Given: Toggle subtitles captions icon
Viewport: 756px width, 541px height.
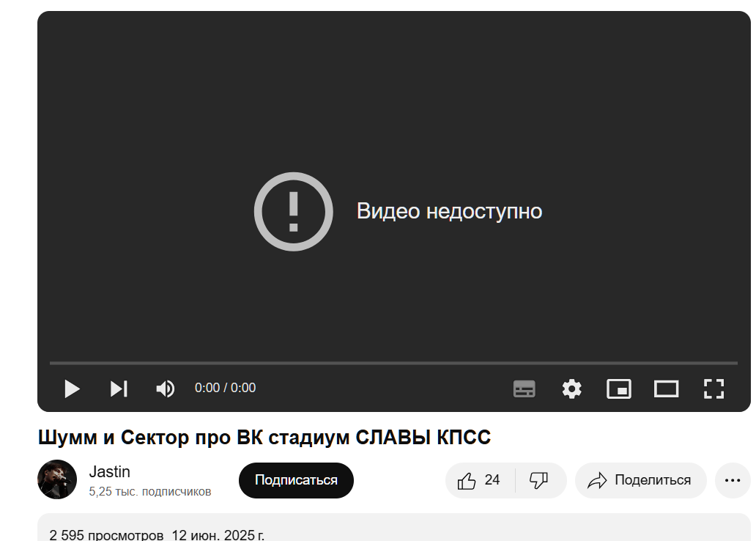Looking at the screenshot, I should pos(524,389).
